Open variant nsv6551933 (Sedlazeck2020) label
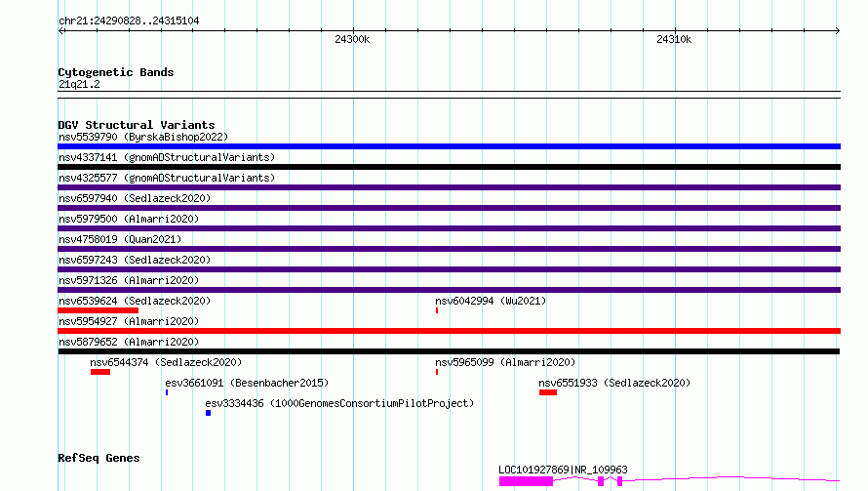The width and height of the screenshot is (868, 491). click(x=614, y=383)
